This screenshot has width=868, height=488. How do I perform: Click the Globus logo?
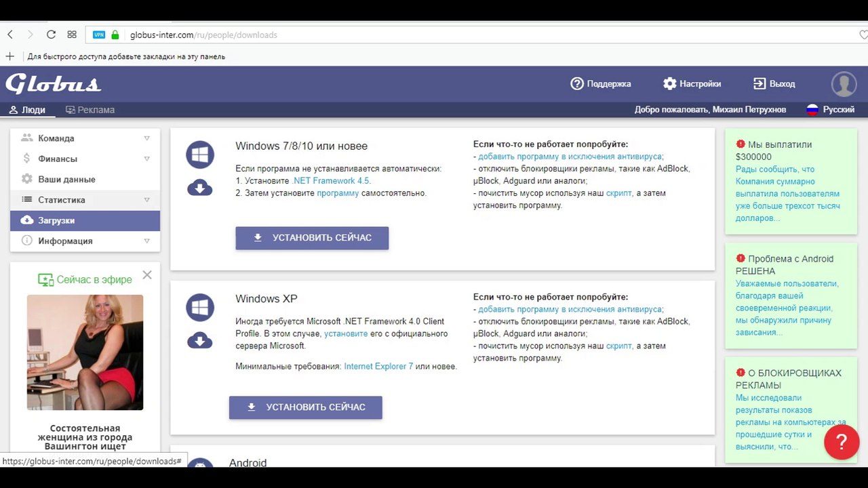pos(54,83)
